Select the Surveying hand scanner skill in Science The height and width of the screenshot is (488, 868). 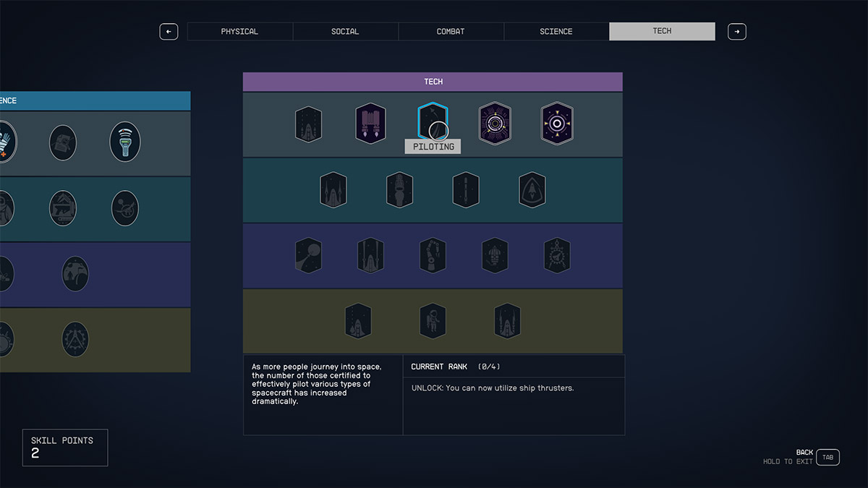tap(125, 142)
